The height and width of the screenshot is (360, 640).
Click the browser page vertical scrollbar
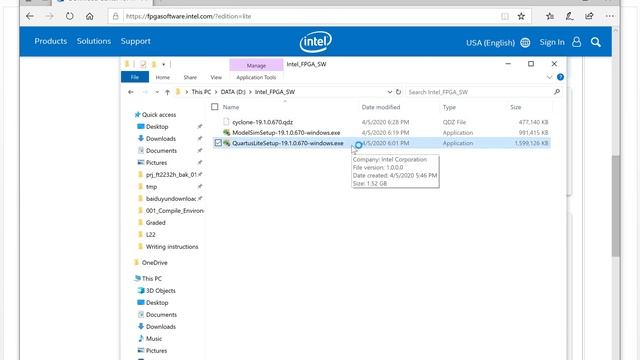[x=616, y=206]
